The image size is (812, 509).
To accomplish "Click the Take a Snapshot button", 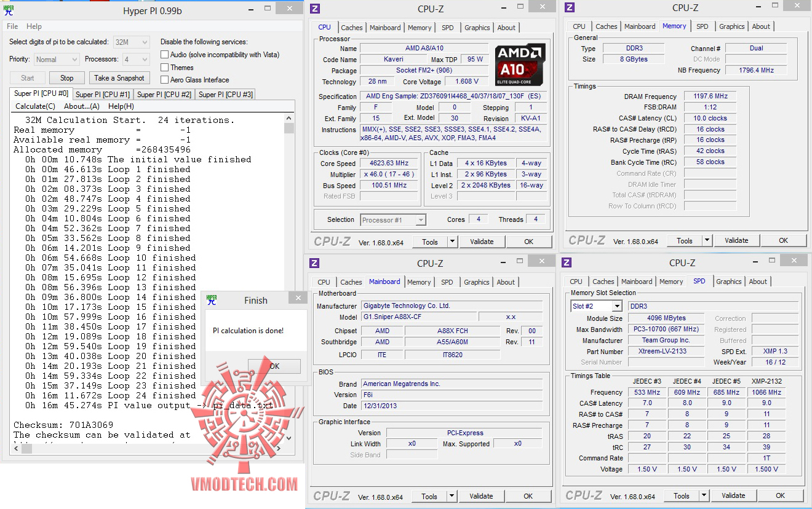I will [119, 78].
